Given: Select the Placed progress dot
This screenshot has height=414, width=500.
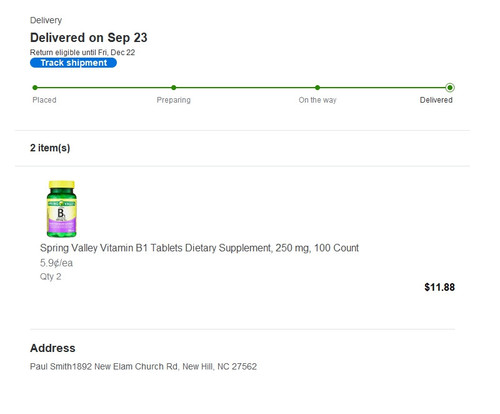Looking at the screenshot, I should [x=35, y=88].
